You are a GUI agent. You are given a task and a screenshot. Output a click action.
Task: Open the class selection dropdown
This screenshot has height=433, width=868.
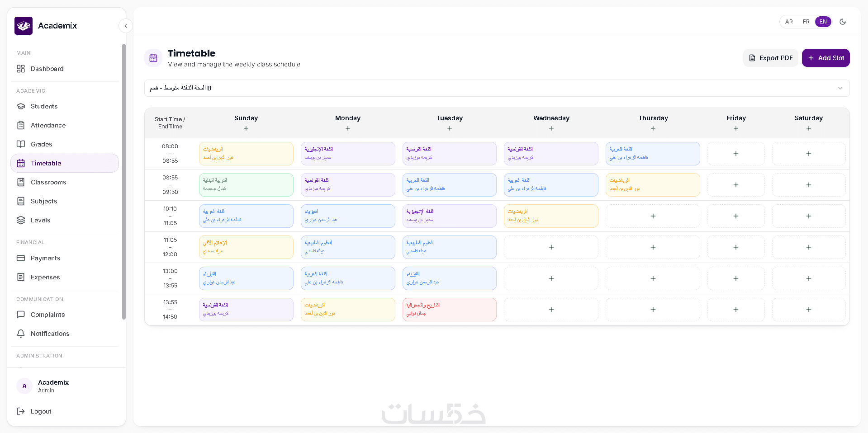click(x=497, y=88)
